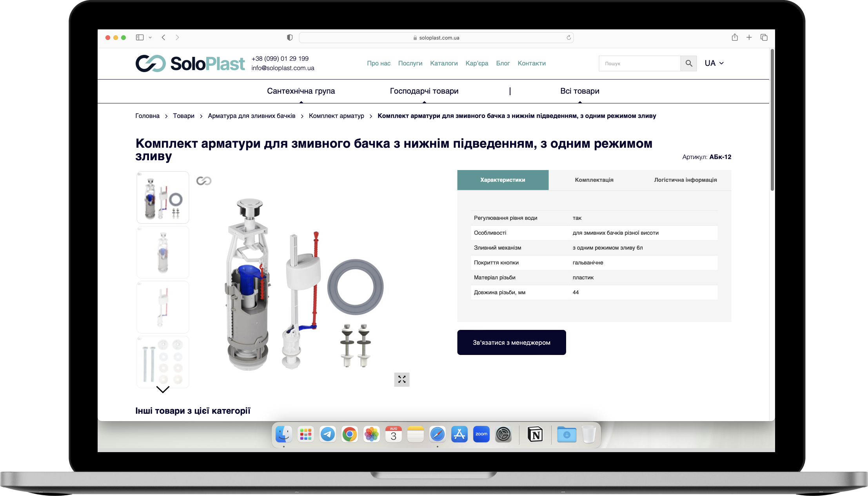This screenshot has height=496, width=868.
Task: Click the Пошук search input field
Action: tap(639, 63)
